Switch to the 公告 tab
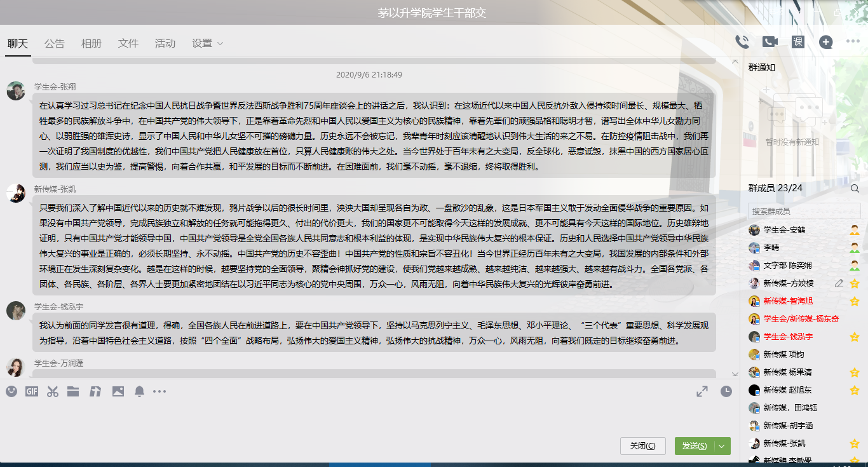This screenshot has width=868, height=467. 55,43
